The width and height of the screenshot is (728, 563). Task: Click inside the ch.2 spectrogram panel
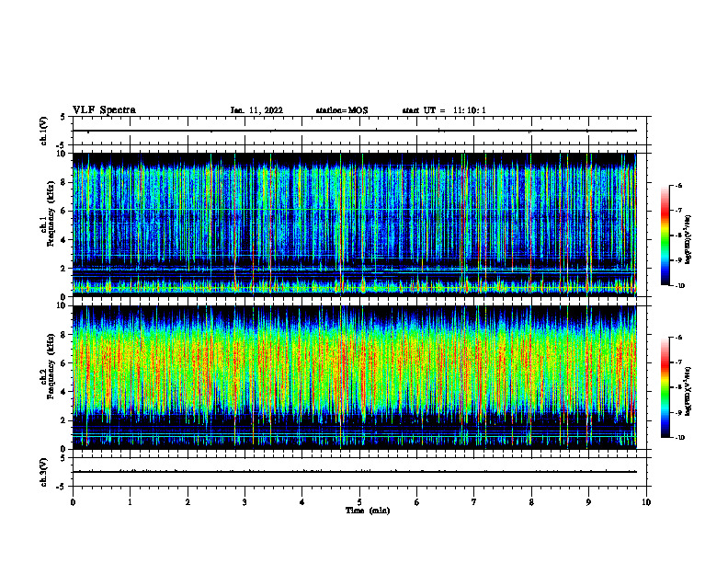coord(355,377)
